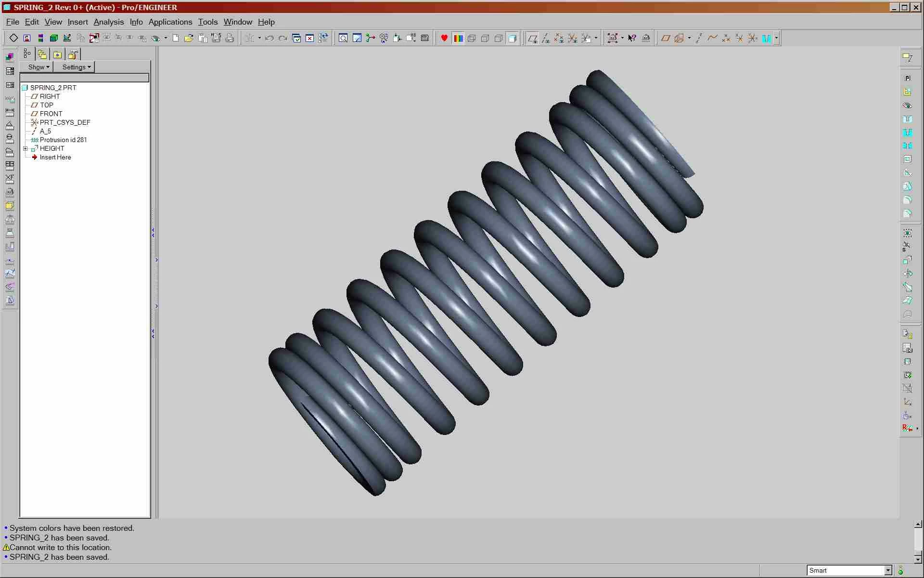Click the colored cubes icon in left toolbar
Image resolution: width=924 pixels, height=578 pixels.
(x=10, y=57)
